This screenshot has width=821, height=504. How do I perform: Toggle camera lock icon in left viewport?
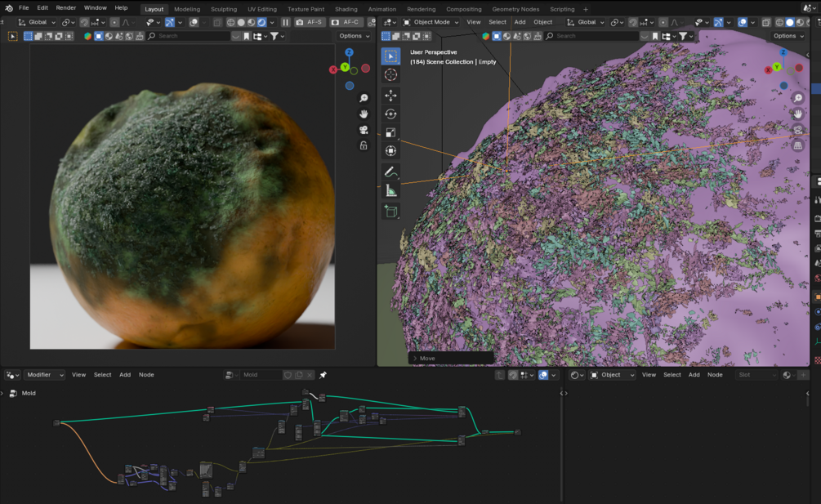(x=364, y=145)
